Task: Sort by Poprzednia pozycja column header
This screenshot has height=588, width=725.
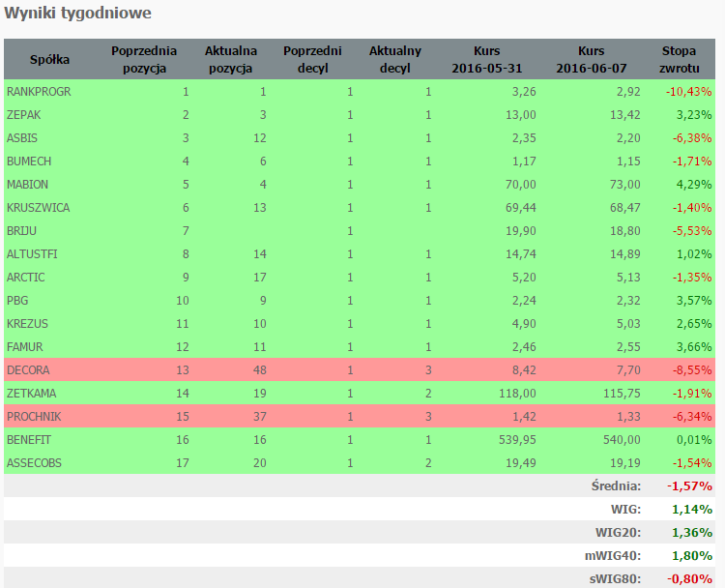Action: coord(143,59)
